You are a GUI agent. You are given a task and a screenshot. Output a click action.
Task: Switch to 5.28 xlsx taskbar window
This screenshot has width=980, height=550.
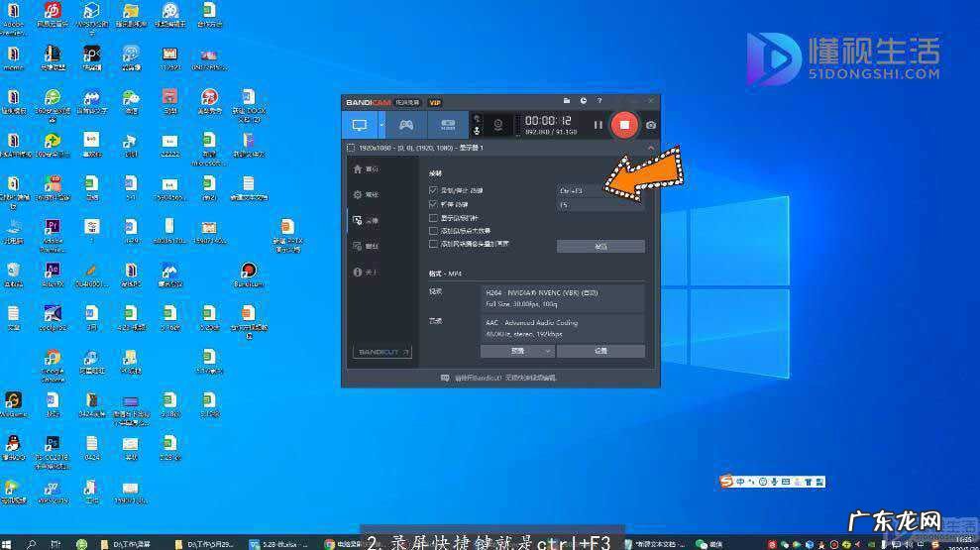279,544
